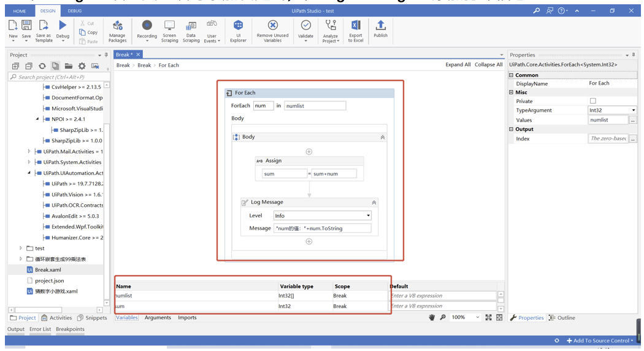Expand the test folder node
The width and height of the screenshot is (644, 351).
coord(20,248)
